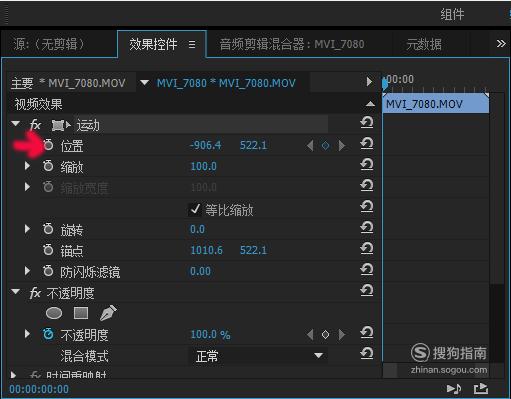
Task: Edit the 位置 X value -906.4
Action: 205,145
